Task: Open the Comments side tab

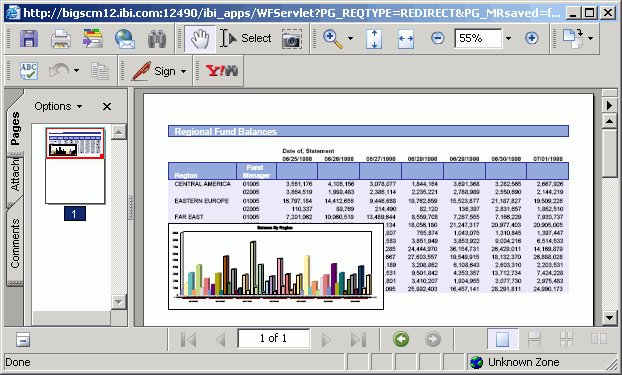Action: (15, 243)
